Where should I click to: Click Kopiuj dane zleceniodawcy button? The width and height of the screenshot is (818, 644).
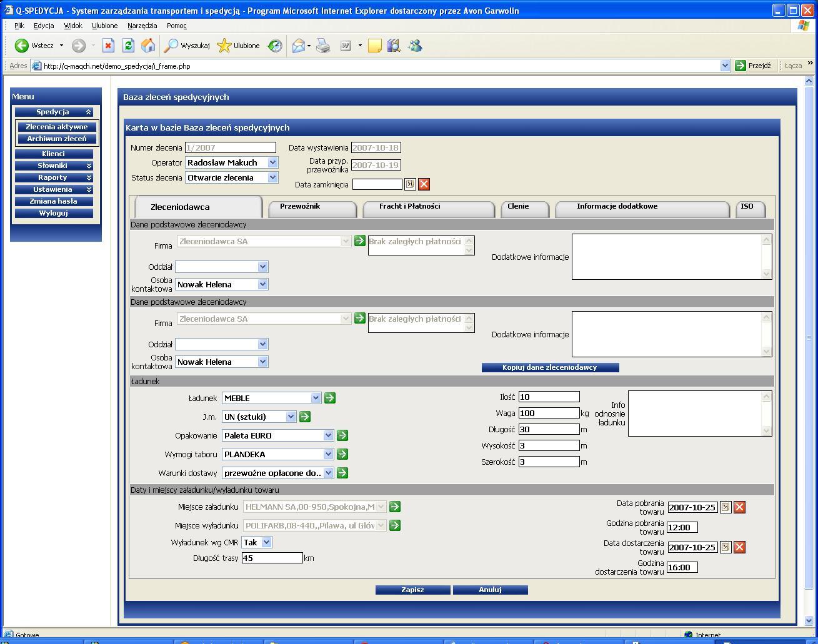(550, 367)
